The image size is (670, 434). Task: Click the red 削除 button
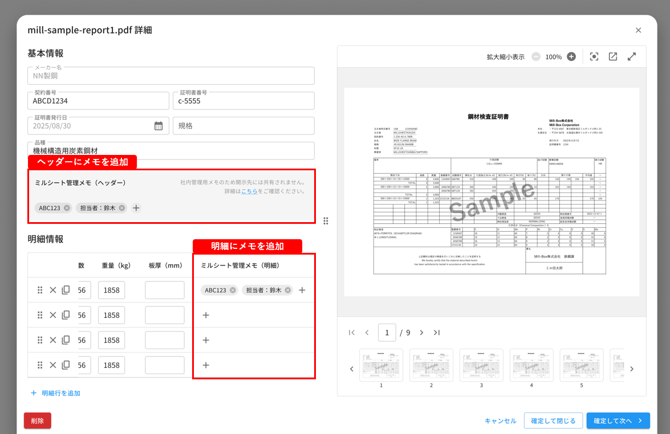38,421
